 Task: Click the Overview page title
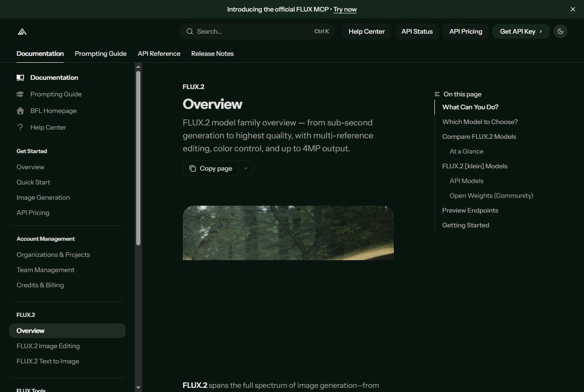point(212,104)
